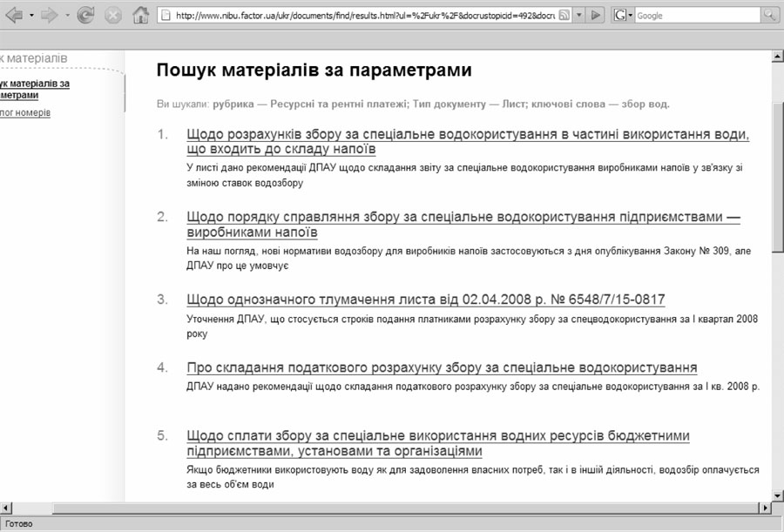Click the browser Back arrow button
Image resolution: width=784 pixels, height=532 pixels.
(x=14, y=15)
